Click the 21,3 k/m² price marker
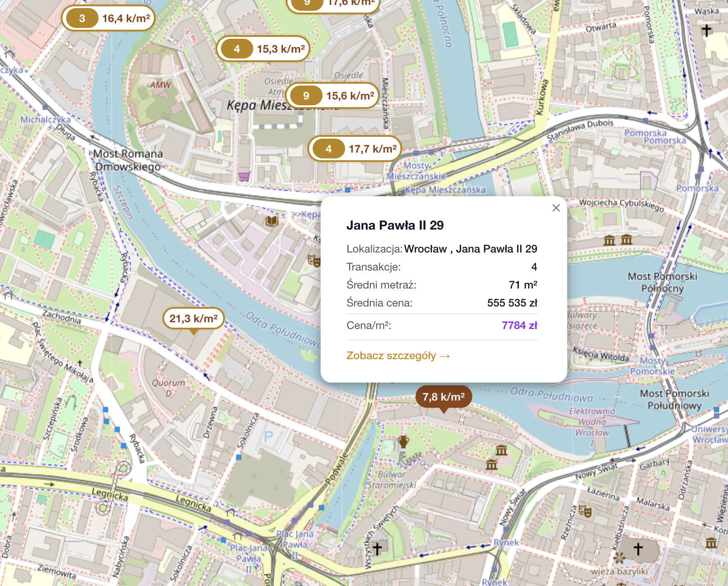The image size is (728, 586). coord(193,319)
